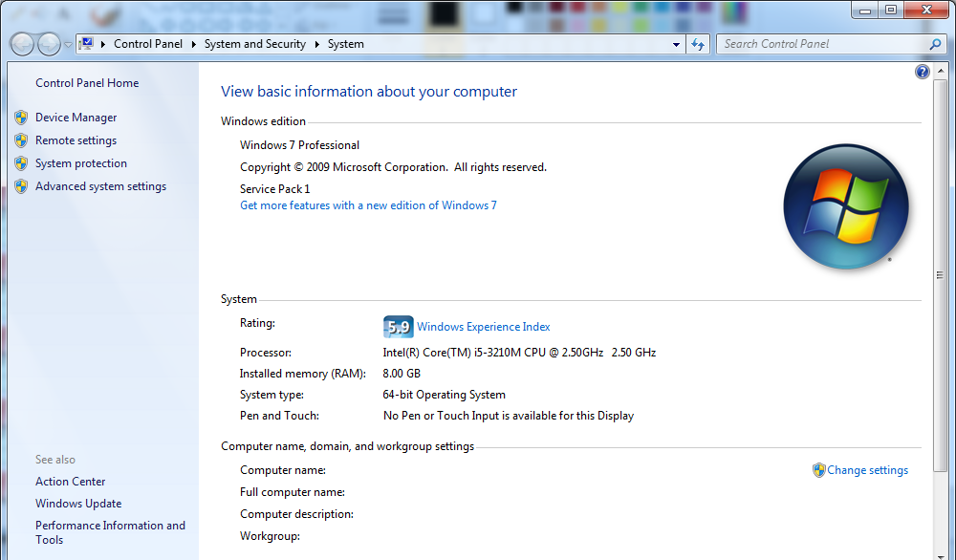Click Get more features with new edition link
The width and height of the screenshot is (956, 560).
pyautogui.click(x=368, y=205)
